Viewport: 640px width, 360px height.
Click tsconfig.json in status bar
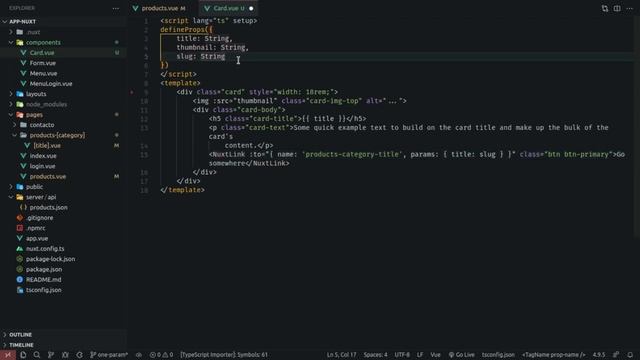coord(498,355)
